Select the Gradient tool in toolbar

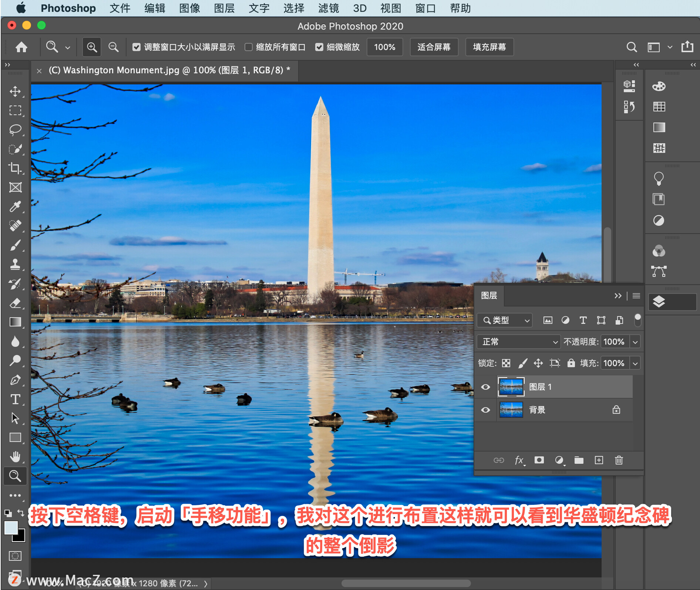15,322
